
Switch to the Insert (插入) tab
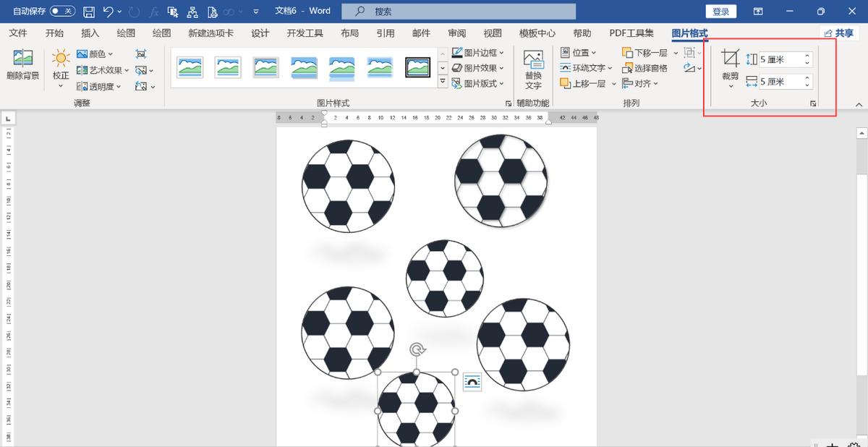point(90,33)
